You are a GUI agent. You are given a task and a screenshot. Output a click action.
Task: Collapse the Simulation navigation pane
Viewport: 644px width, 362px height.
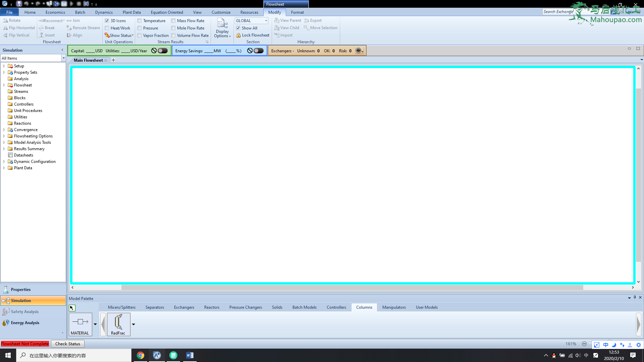tap(62, 50)
